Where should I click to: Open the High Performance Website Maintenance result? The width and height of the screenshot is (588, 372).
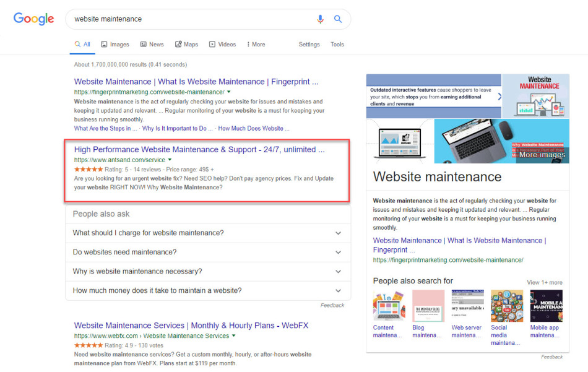(199, 150)
